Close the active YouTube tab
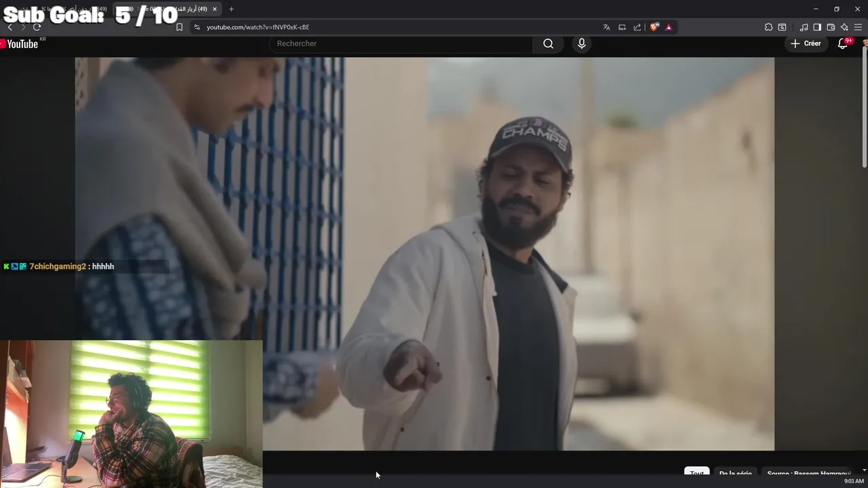This screenshot has width=868, height=488. pyautogui.click(x=215, y=9)
